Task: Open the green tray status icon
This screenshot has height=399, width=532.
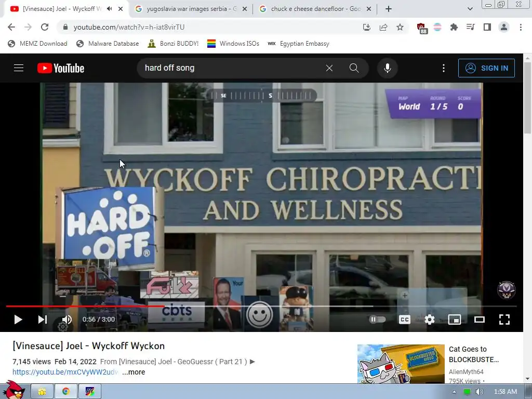Action: coord(467,392)
